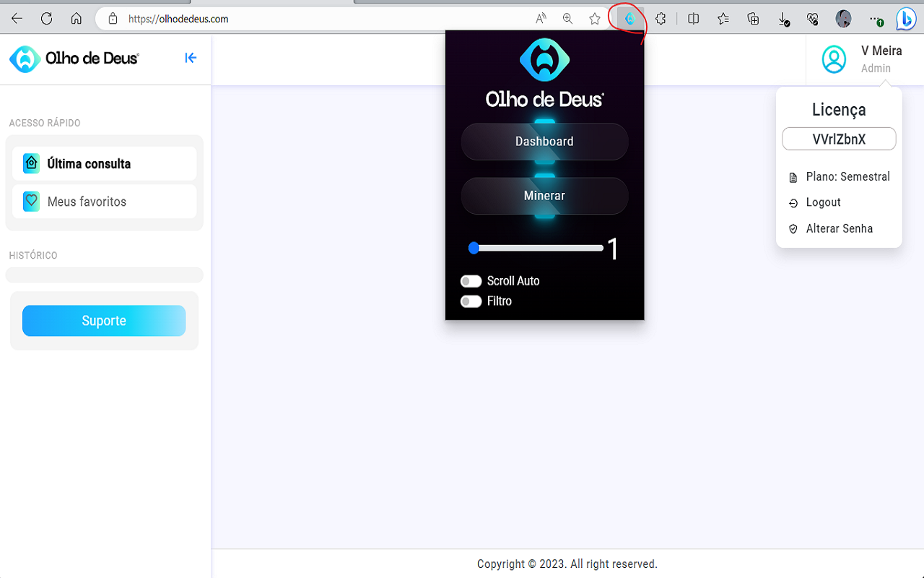Expand the Histórico section
The width and height of the screenshot is (924, 578).
pyautogui.click(x=104, y=275)
